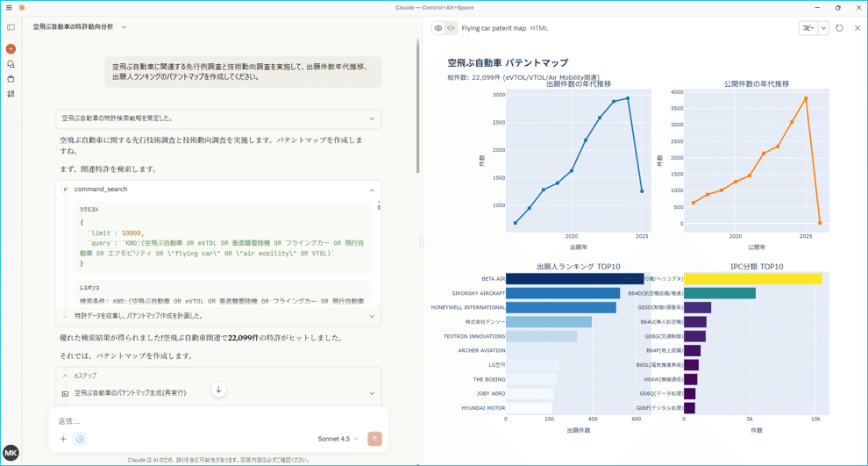Open the hamburger menu in the title bar
868x466 pixels.
point(8,8)
